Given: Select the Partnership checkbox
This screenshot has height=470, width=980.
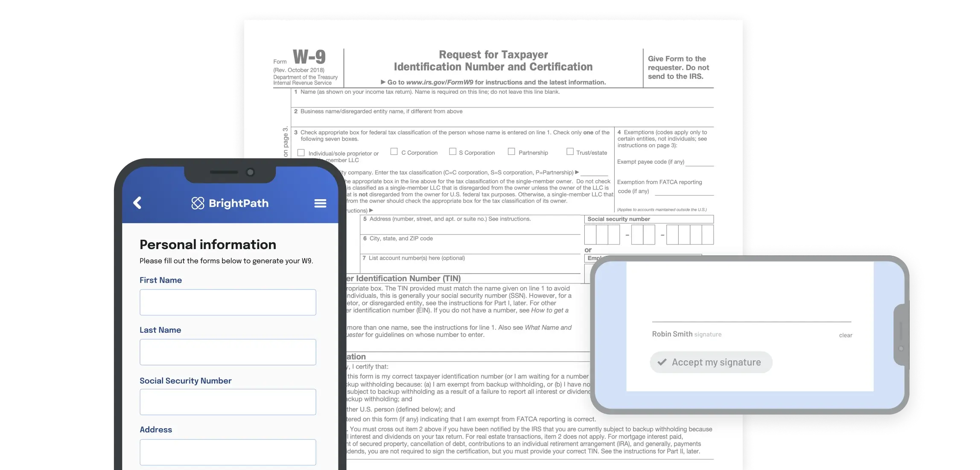Looking at the screenshot, I should [510, 152].
